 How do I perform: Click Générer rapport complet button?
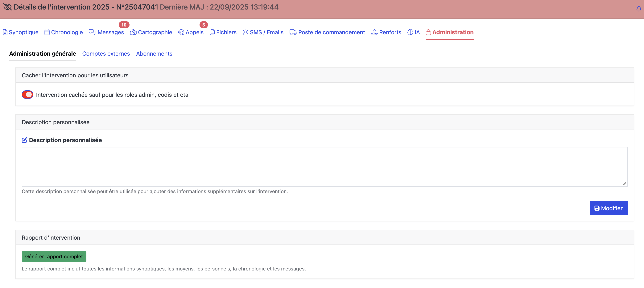(54, 257)
